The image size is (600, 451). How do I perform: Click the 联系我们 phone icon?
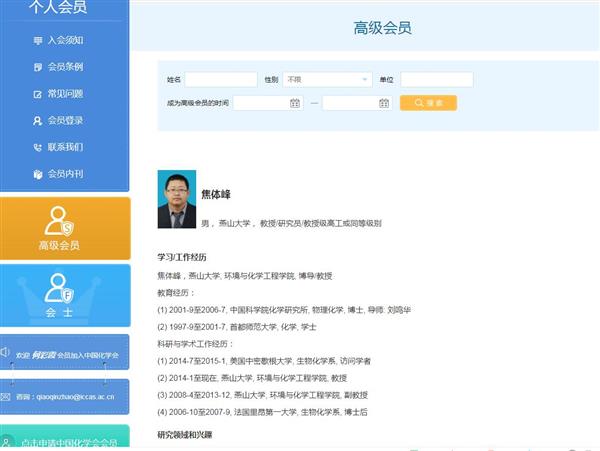[38, 148]
